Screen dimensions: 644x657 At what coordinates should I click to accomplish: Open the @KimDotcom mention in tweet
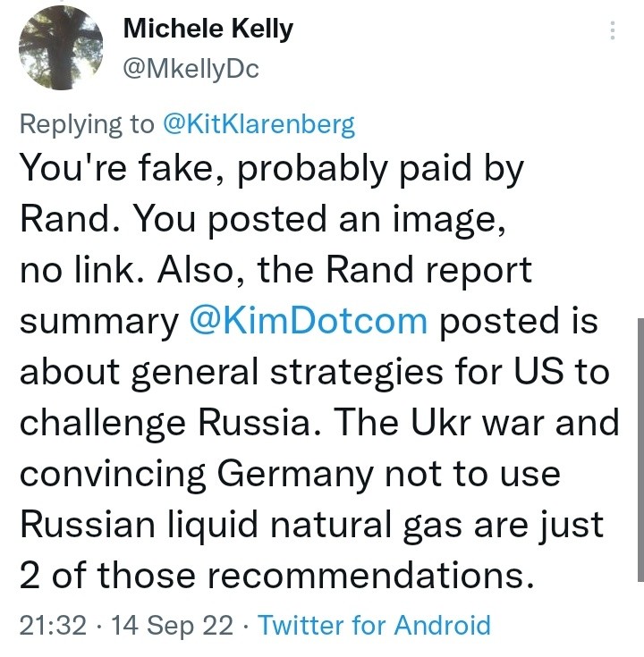(x=309, y=320)
